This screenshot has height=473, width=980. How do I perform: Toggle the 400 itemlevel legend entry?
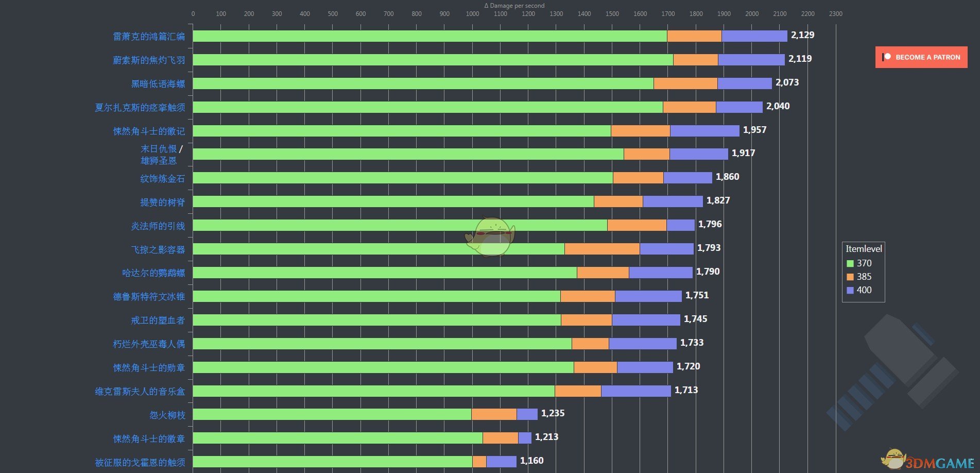(x=859, y=290)
